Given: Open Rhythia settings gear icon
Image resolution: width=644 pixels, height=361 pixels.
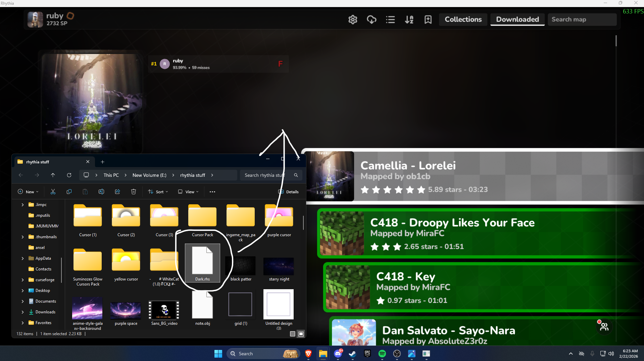Looking at the screenshot, I should (353, 19).
